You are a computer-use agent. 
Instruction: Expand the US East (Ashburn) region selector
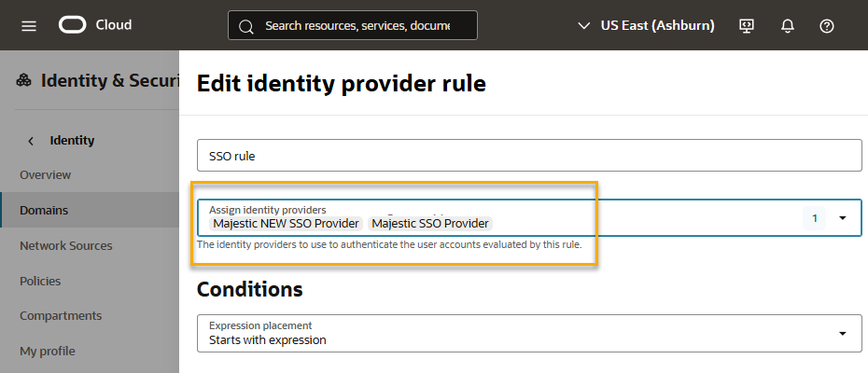(646, 25)
